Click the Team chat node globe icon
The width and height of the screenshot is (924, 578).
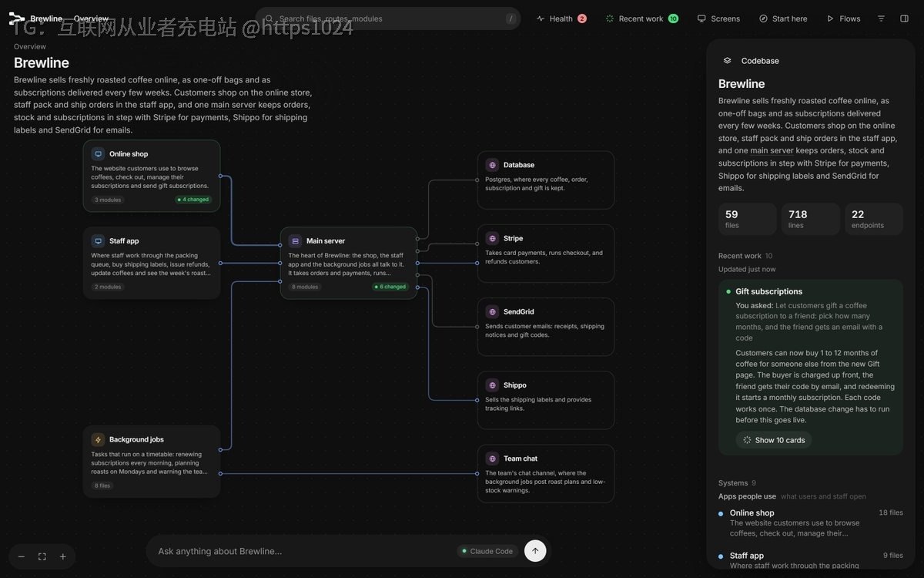[492, 459]
